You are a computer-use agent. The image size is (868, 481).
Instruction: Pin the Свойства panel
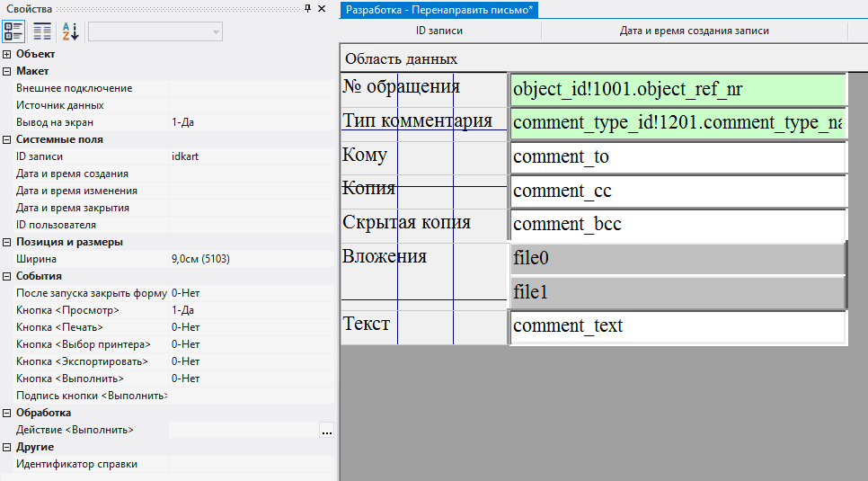pos(308,8)
